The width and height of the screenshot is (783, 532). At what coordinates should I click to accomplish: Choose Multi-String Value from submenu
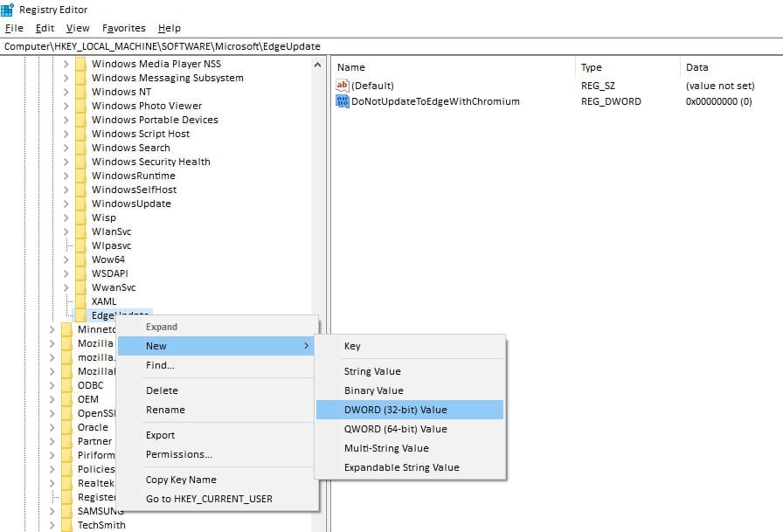pyautogui.click(x=410, y=448)
